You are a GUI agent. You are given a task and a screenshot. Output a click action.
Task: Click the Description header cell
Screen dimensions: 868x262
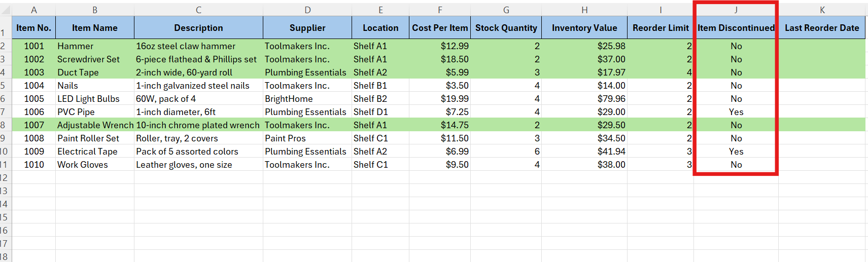198,28
